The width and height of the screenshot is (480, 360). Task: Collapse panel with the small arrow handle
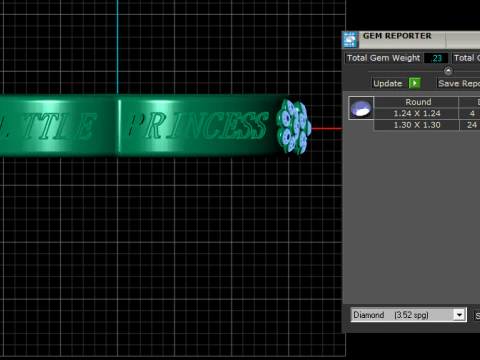pyautogui.click(x=448, y=71)
